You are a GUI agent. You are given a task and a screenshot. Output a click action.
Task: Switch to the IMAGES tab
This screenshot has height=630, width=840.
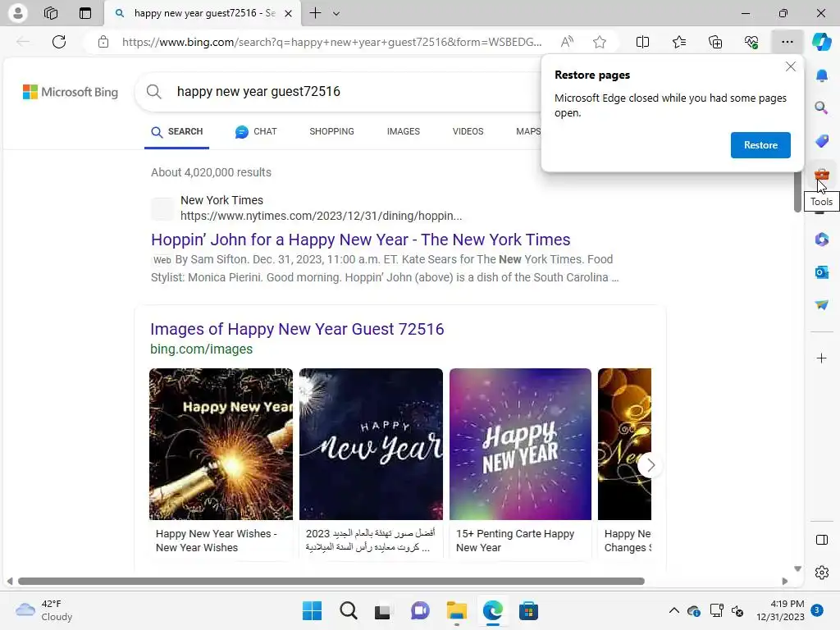(404, 132)
